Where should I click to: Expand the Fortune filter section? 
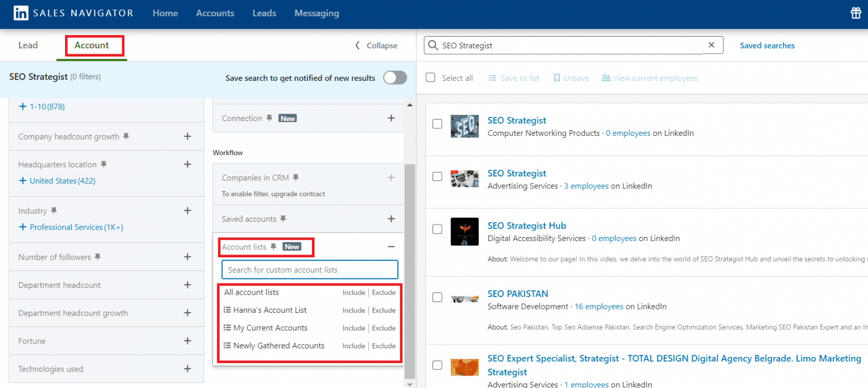point(187,340)
